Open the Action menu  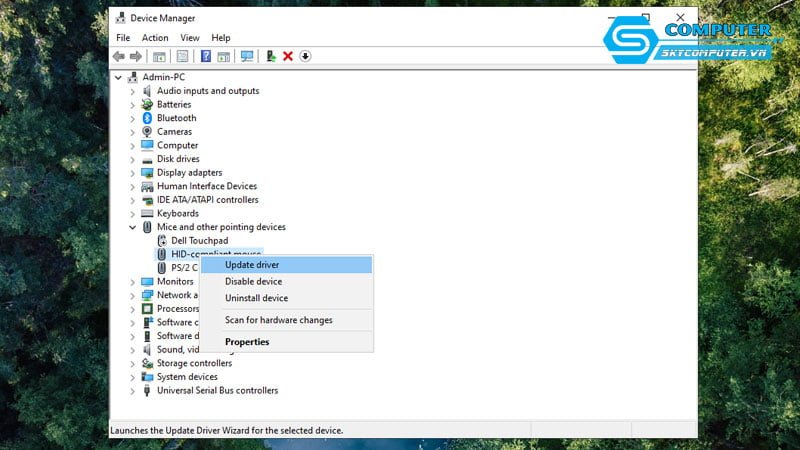[155, 38]
